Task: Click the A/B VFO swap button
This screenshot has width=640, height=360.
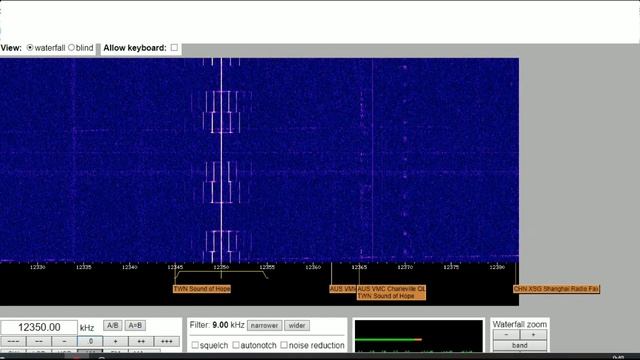Action: [x=113, y=326]
